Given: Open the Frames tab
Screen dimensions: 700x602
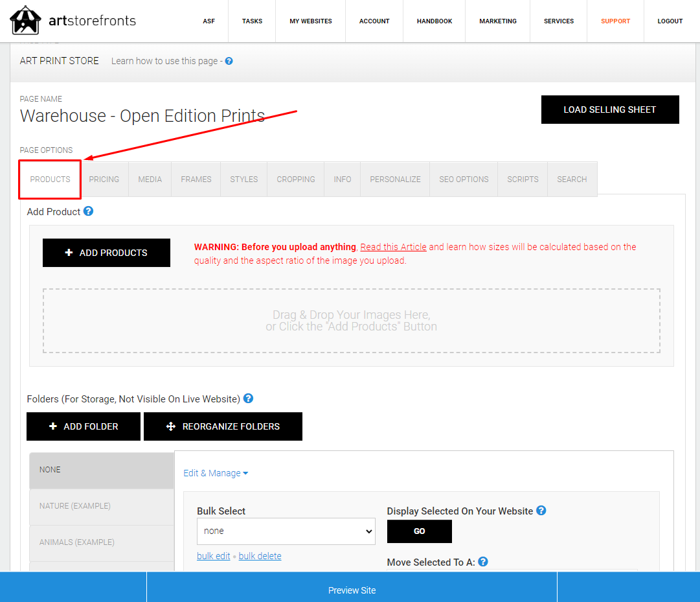Looking at the screenshot, I should (196, 179).
